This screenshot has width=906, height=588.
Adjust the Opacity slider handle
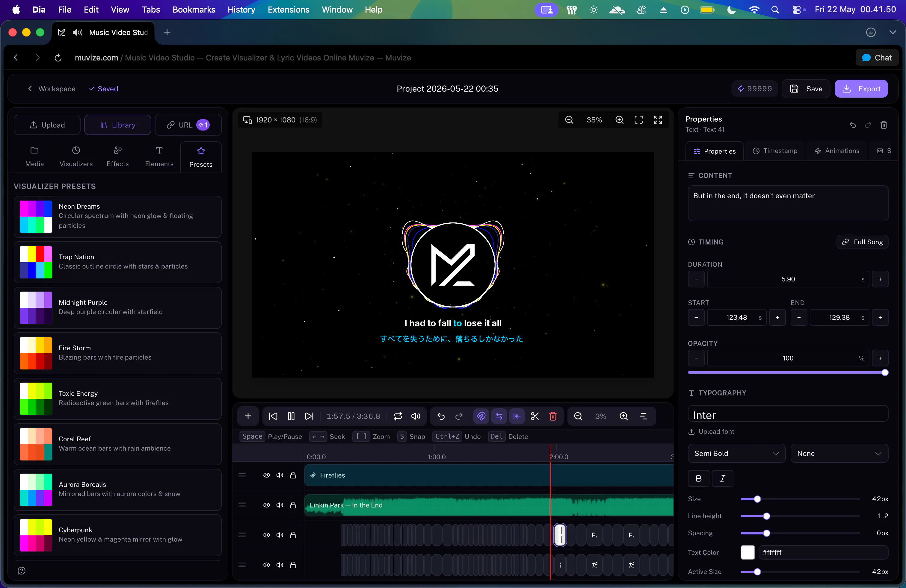885,372
